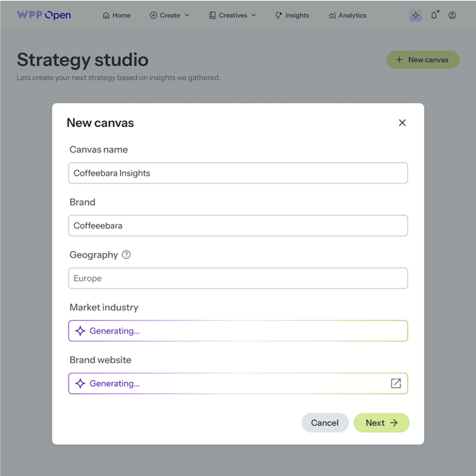
Task: Open the notifications bell
Action: [x=434, y=15]
